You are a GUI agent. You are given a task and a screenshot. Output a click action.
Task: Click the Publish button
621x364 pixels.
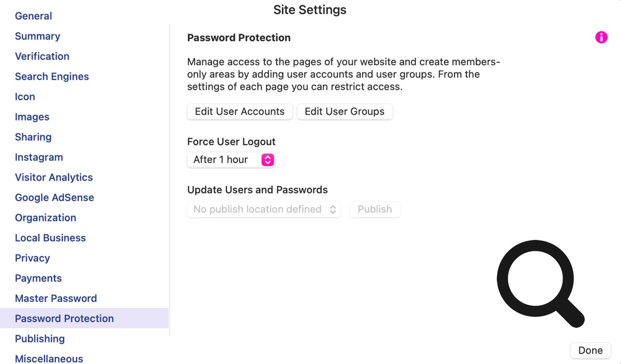point(375,209)
